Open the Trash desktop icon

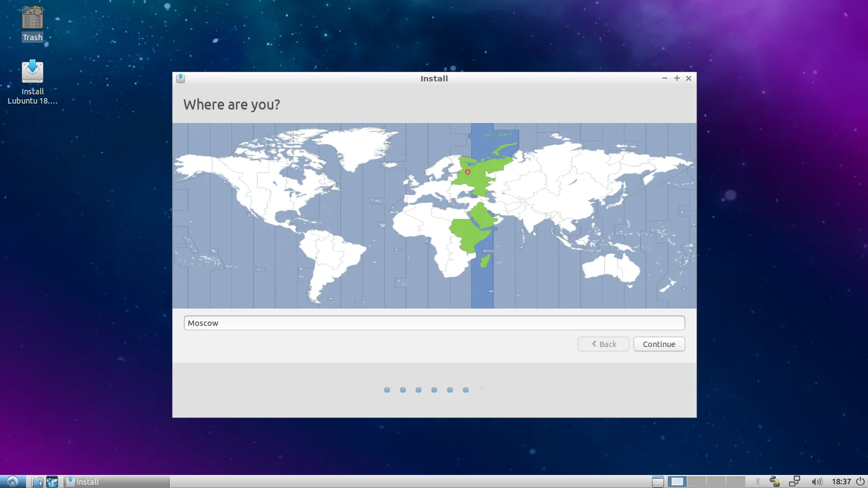point(33,24)
